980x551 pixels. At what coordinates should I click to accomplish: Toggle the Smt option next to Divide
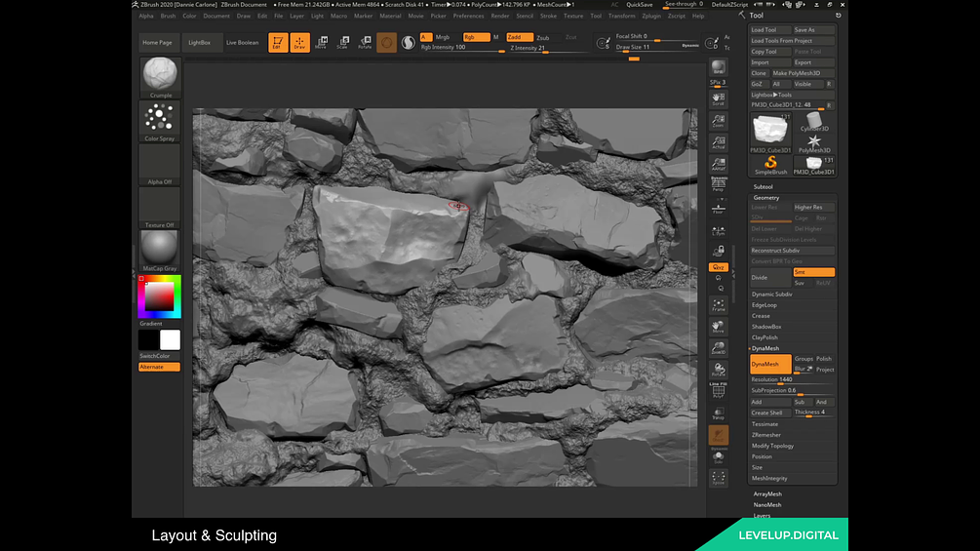point(814,272)
